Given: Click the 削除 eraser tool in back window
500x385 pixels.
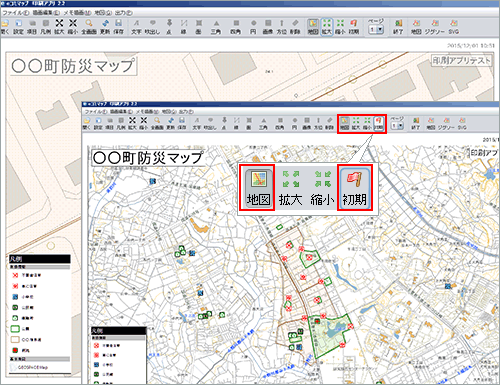Looking at the screenshot, I should pos(295,27).
